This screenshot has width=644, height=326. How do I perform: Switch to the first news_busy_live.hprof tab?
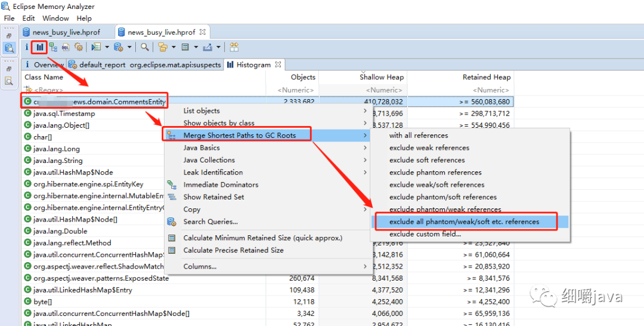[66, 32]
